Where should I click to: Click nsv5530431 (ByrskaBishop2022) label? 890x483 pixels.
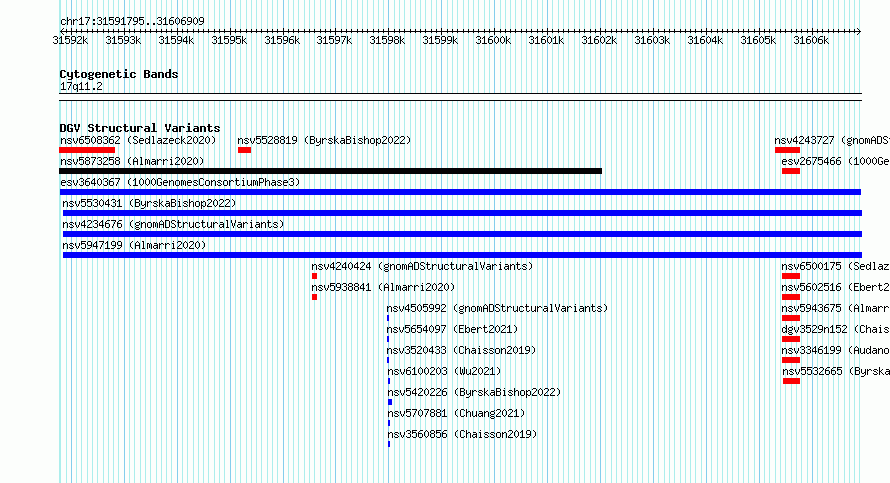point(149,203)
